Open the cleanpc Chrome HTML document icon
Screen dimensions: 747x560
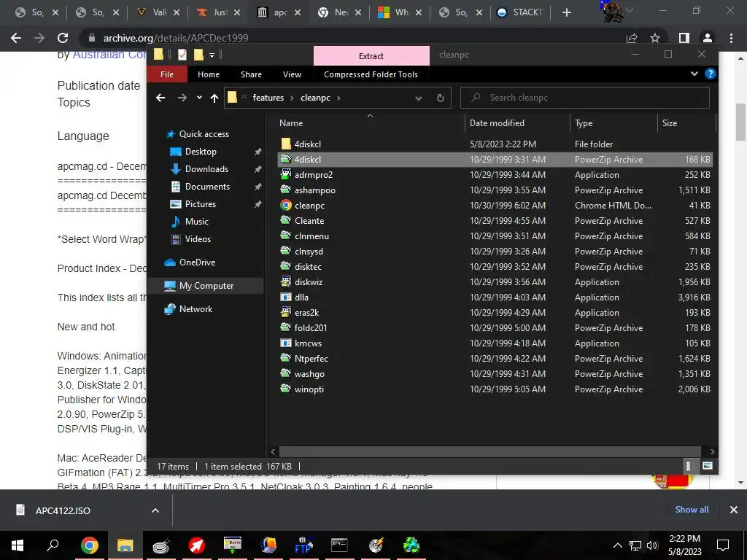point(286,205)
